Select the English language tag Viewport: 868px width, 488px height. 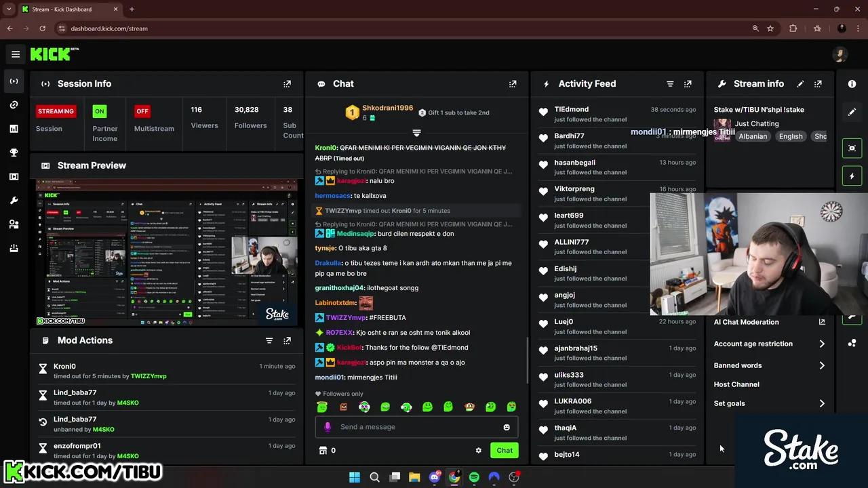pos(791,136)
